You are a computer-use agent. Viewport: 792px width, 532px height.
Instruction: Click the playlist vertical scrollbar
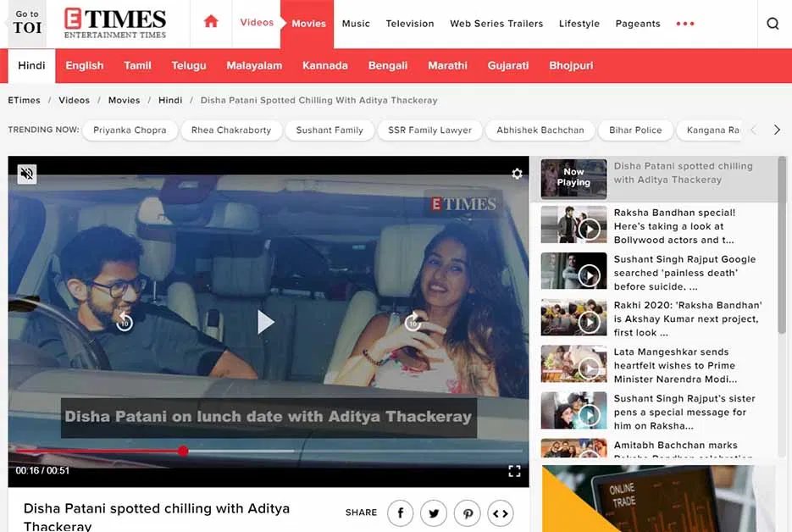(x=782, y=245)
